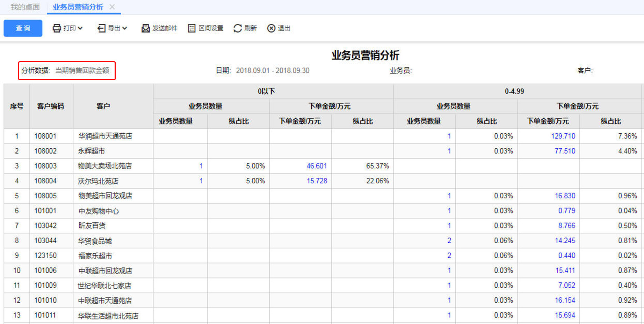Viewport: 644px width, 324px height.
Task: Expand the 打印 print dropdown arrow
Action: click(x=80, y=28)
